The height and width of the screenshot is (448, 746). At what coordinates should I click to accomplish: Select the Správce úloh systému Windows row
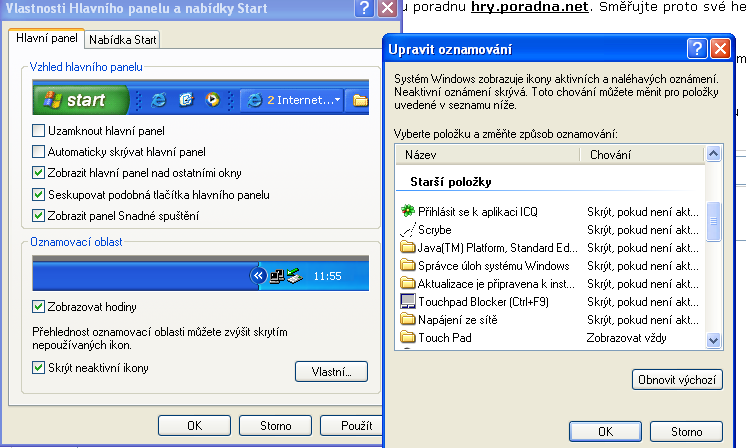coord(550,265)
